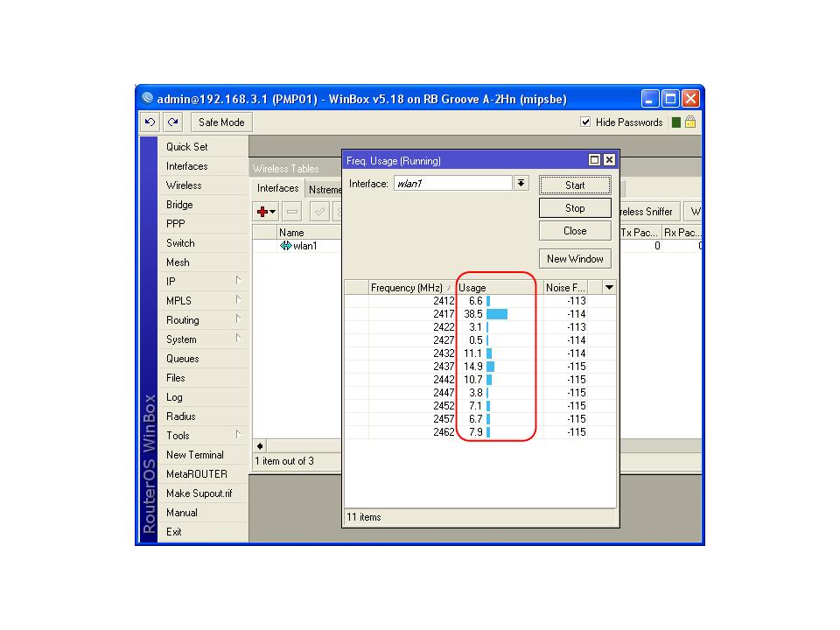840x630 pixels.
Task: Open the column selector dropdown arrow
Action: [x=609, y=288]
